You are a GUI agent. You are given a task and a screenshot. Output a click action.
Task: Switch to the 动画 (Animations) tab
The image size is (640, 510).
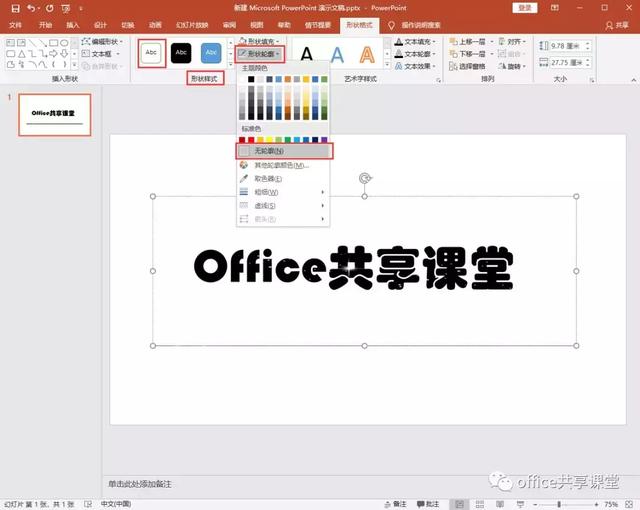coord(155,25)
